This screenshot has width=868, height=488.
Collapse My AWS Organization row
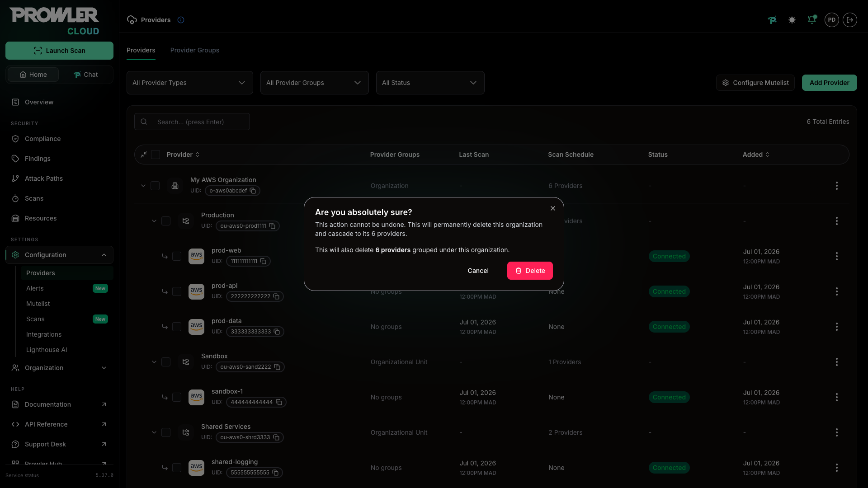(x=143, y=186)
